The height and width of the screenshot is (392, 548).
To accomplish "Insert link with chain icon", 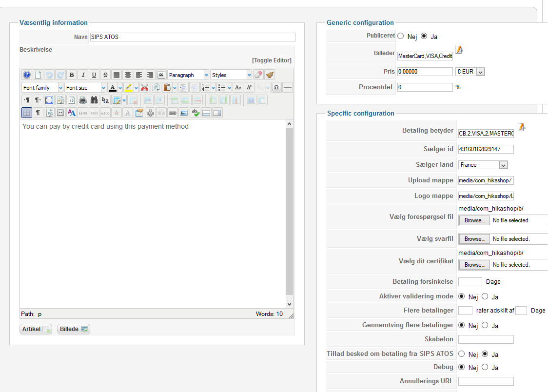I will click(x=173, y=113).
